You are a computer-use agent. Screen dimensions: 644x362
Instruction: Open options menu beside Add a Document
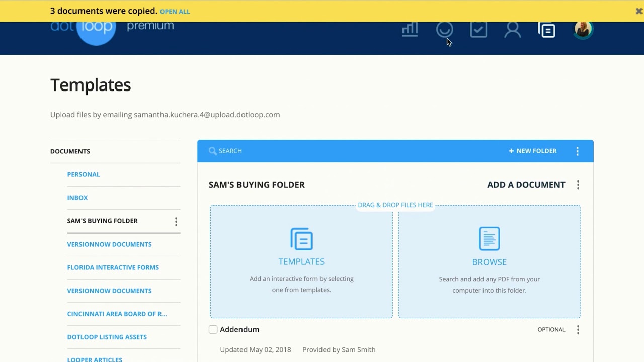tap(578, 185)
